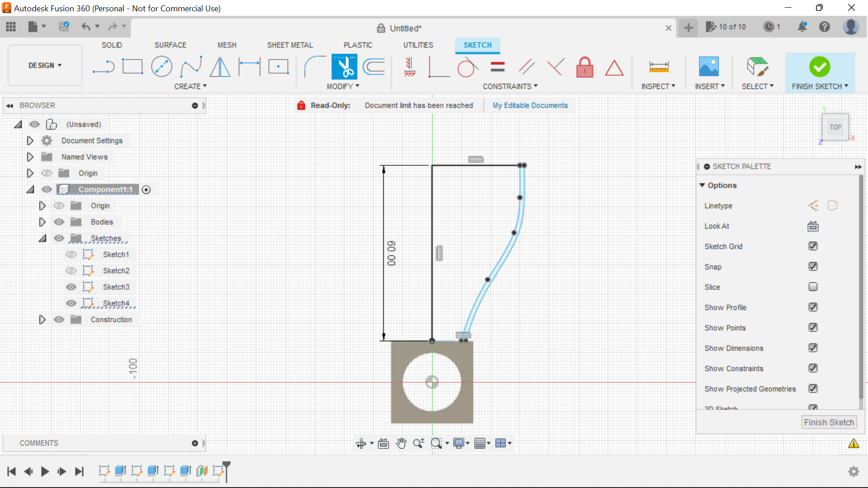Disable the Snap checkbox
The height and width of the screenshot is (488, 868).
pos(813,267)
